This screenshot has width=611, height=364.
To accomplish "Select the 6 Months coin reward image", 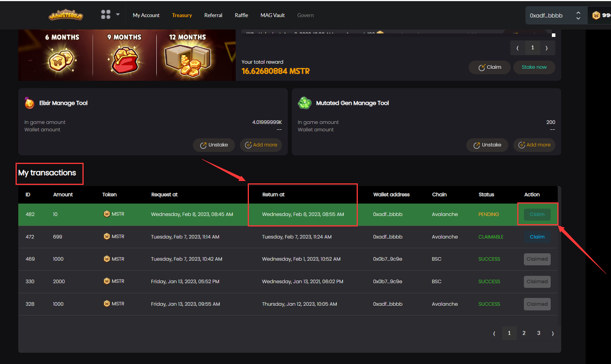I will point(62,60).
